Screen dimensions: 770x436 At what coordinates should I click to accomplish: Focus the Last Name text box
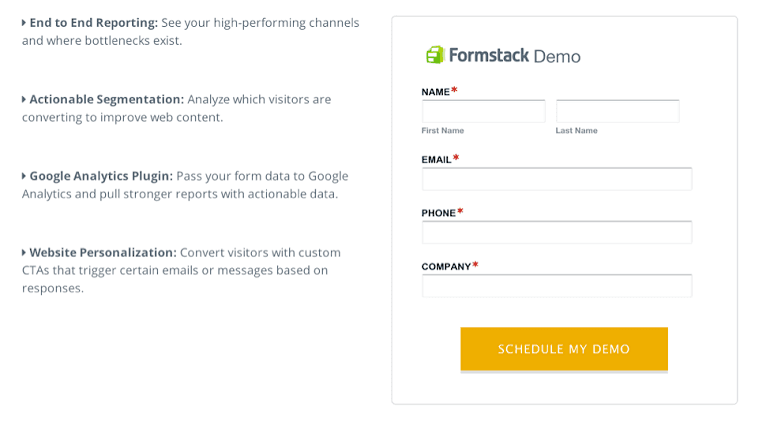(617, 111)
